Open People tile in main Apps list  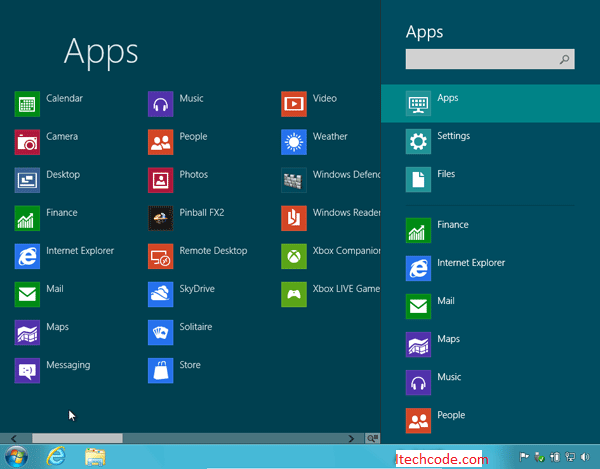pos(161,142)
